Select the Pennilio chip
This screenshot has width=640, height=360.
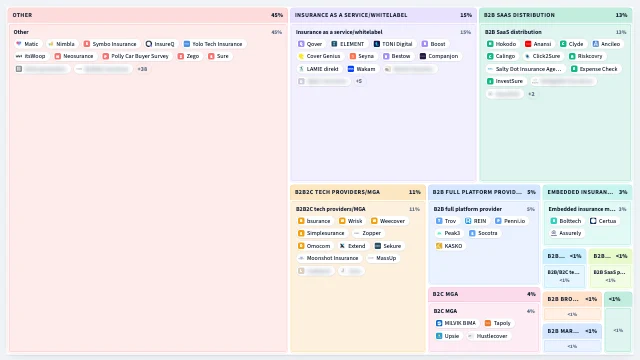click(511, 221)
